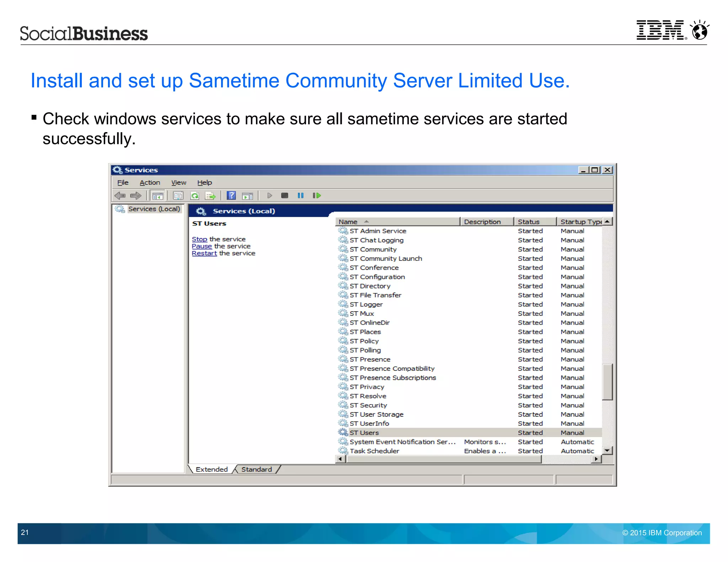Select the ST OnlineDir service row
Screen dimensions: 728x562
(x=469, y=323)
